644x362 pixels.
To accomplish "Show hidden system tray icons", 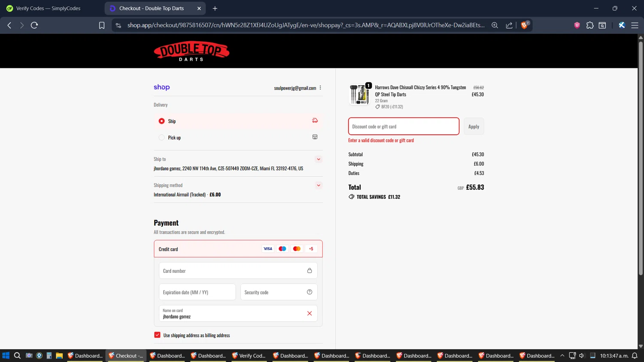I will (562, 356).
